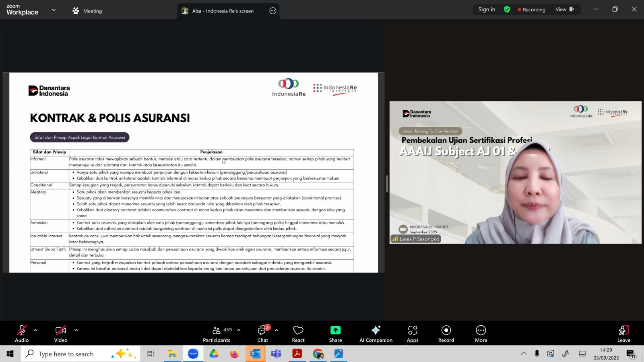Open the More options menu
The image size is (644, 362).
(x=481, y=333)
